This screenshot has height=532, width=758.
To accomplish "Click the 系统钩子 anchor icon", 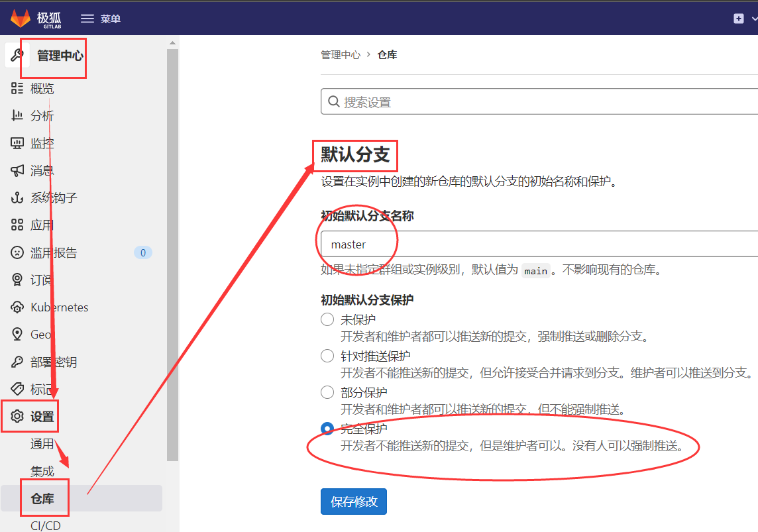I will click(17, 197).
